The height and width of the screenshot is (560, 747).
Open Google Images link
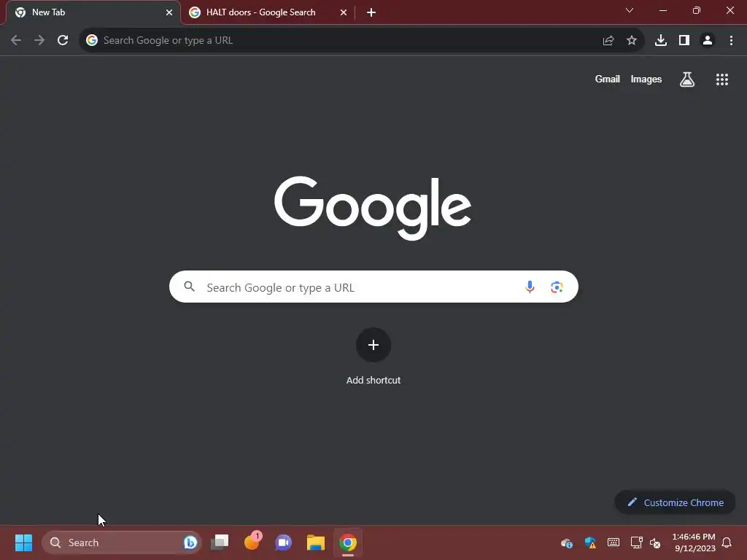point(646,79)
